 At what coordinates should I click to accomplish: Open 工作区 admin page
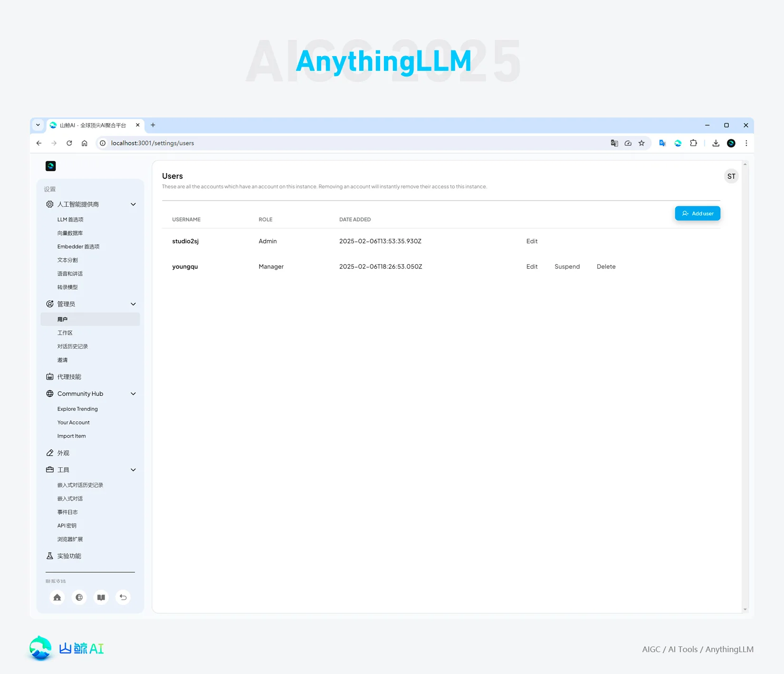pyautogui.click(x=65, y=333)
